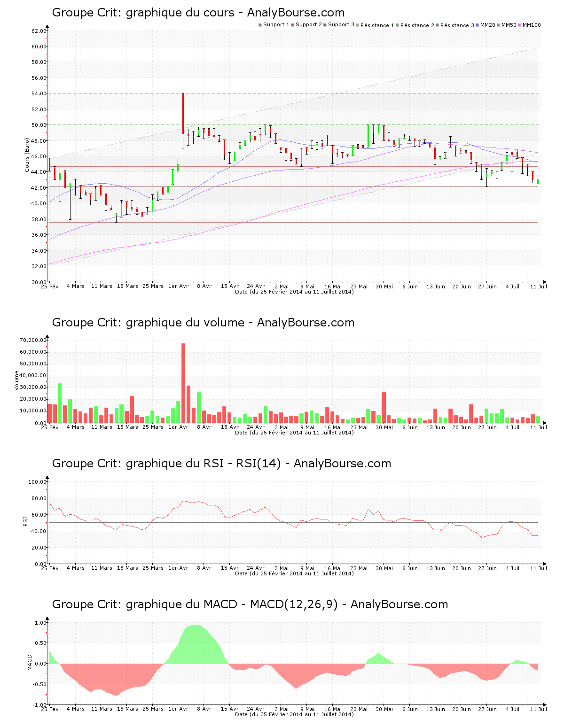Viewport: 564px width, 728px height.
Task: Click the -1.00 value on MACD axis
Action: (x=40, y=705)
